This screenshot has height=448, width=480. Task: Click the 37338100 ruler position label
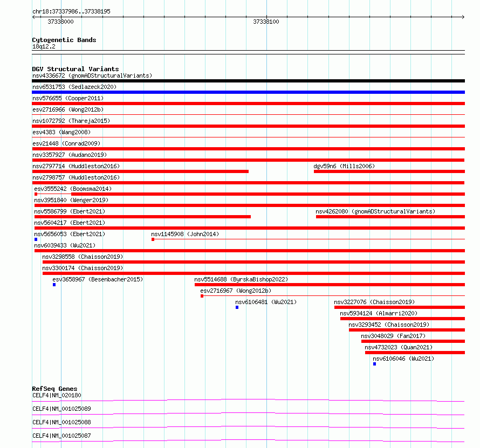tap(266, 22)
